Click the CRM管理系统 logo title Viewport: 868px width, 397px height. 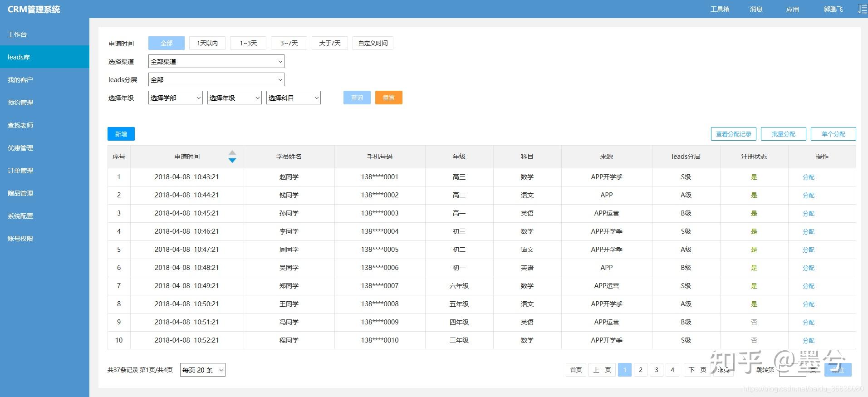[34, 9]
